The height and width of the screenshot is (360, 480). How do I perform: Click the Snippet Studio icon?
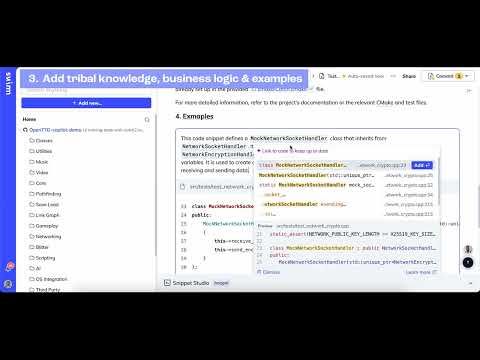[167, 283]
